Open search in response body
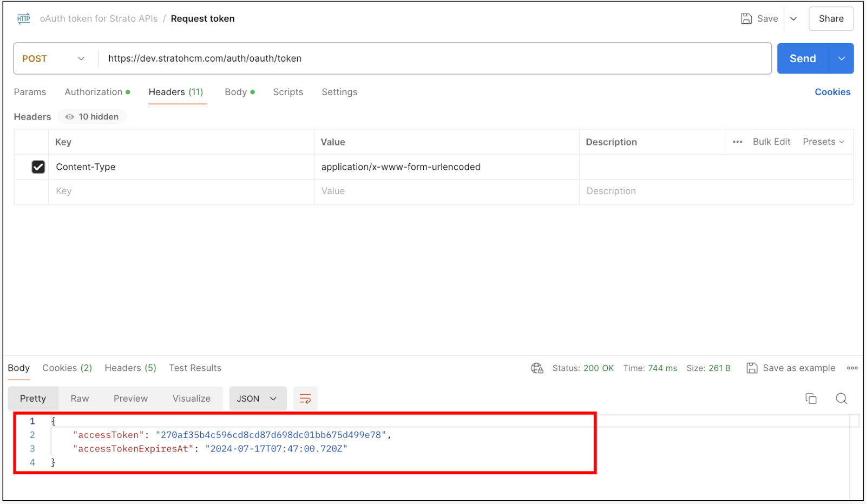Screen dimensions: 866x504 click(x=841, y=399)
